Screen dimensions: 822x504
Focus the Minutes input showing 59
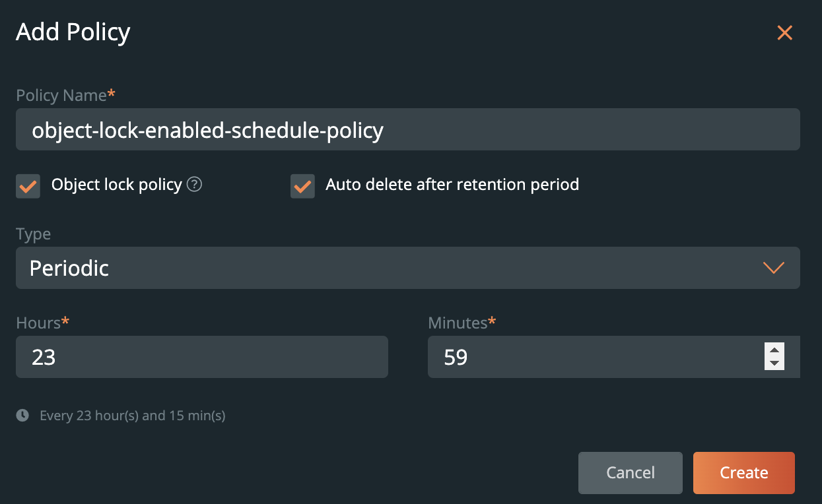tap(594, 357)
